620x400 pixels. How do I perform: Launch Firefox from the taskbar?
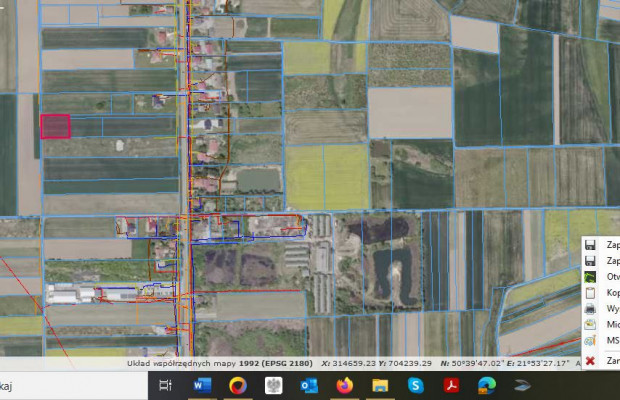point(343,385)
